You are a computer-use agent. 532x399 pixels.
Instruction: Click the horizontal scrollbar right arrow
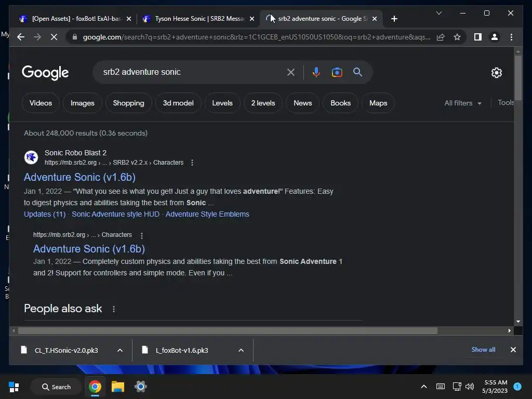(509, 330)
